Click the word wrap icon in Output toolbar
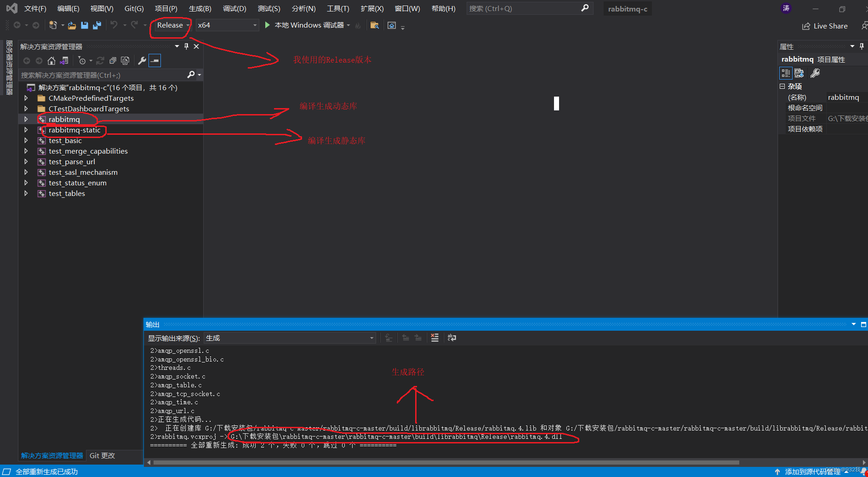 [452, 338]
